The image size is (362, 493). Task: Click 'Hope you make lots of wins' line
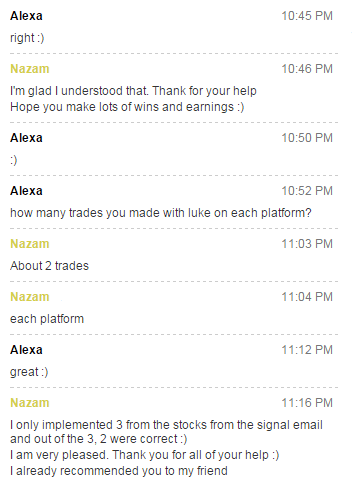tap(127, 107)
